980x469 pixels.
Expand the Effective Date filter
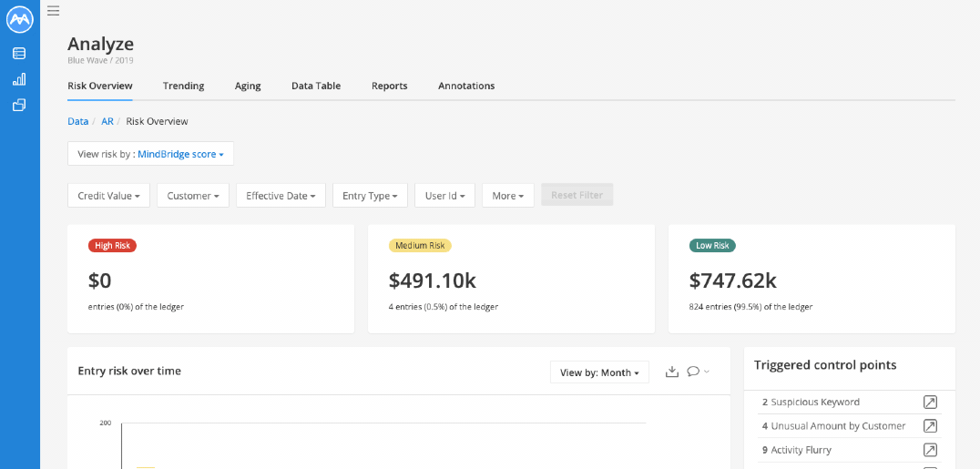281,195
